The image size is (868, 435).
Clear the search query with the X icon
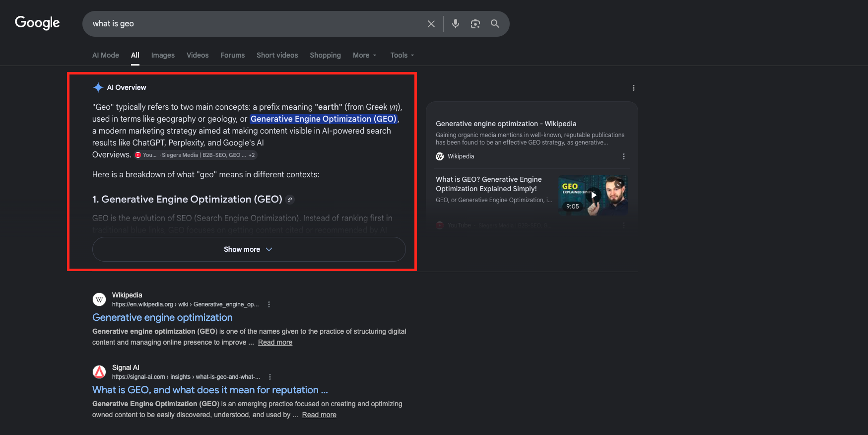point(431,24)
